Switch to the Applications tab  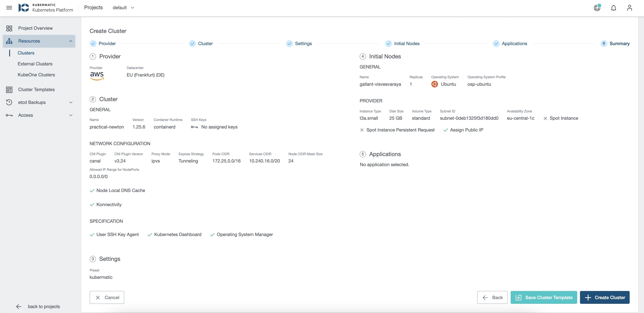[x=514, y=43]
